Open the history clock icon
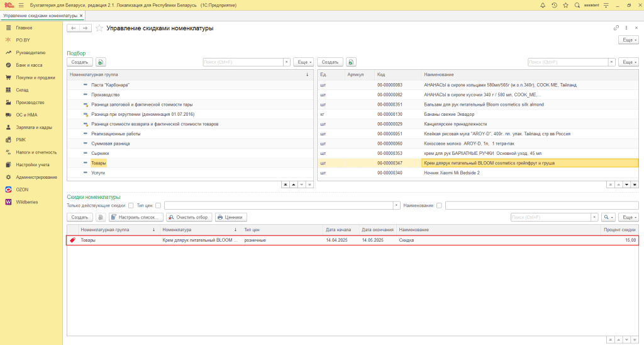The height and width of the screenshot is (345, 644). [x=554, y=5]
